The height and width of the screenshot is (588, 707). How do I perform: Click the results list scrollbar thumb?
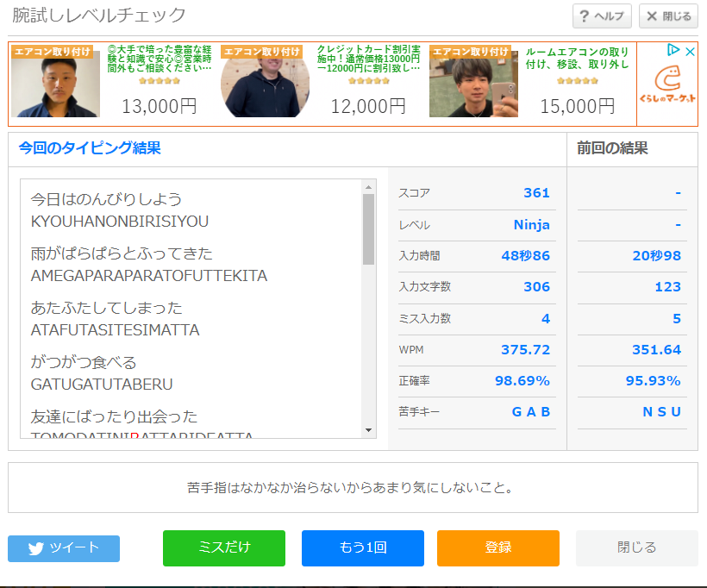(x=369, y=229)
